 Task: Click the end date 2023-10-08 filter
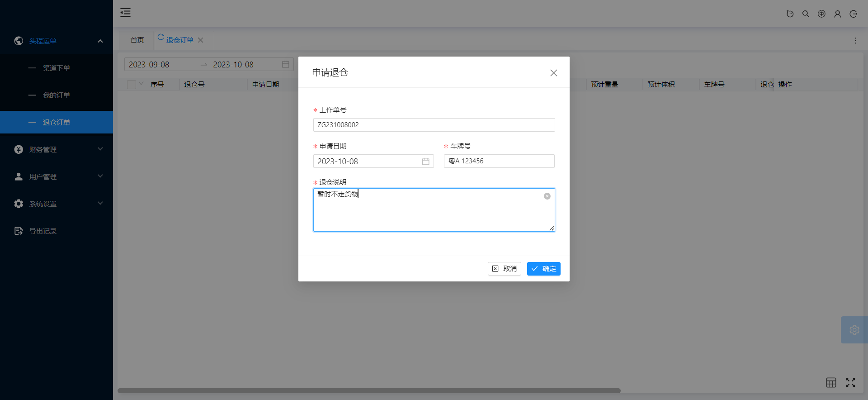click(x=233, y=65)
